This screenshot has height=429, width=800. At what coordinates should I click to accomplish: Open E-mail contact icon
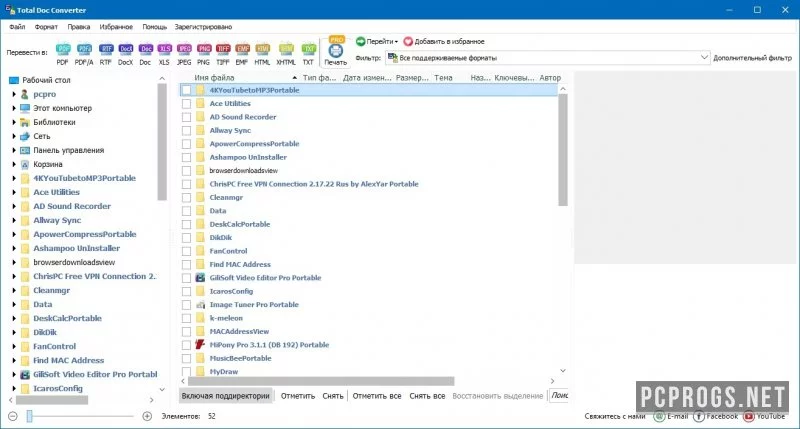click(x=659, y=416)
